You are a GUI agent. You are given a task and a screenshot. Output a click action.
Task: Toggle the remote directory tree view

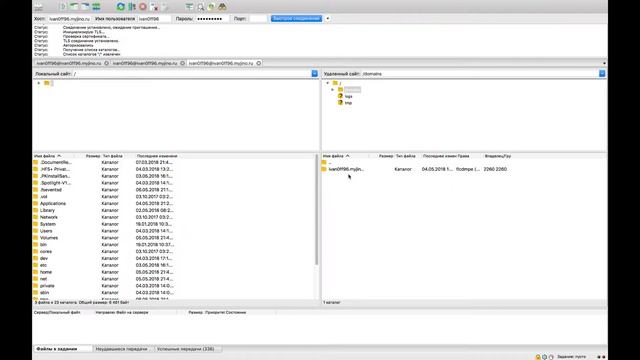coord(85,7)
